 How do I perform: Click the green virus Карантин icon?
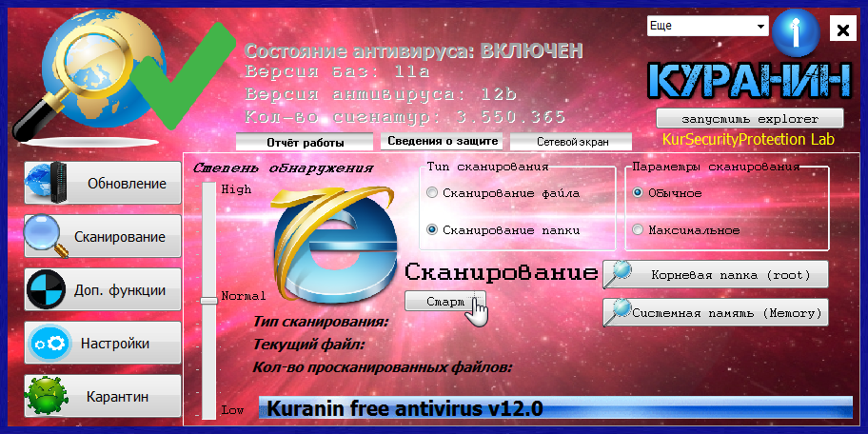coord(47,396)
